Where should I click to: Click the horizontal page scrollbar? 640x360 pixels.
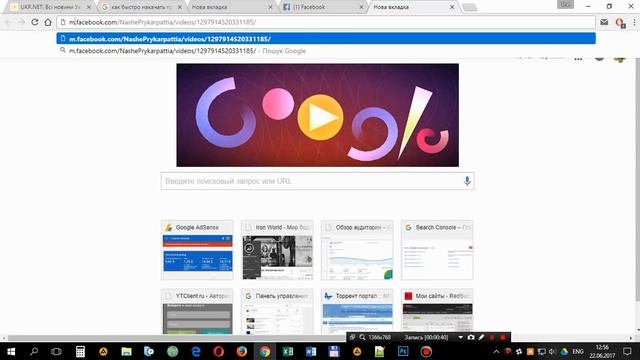point(176,338)
